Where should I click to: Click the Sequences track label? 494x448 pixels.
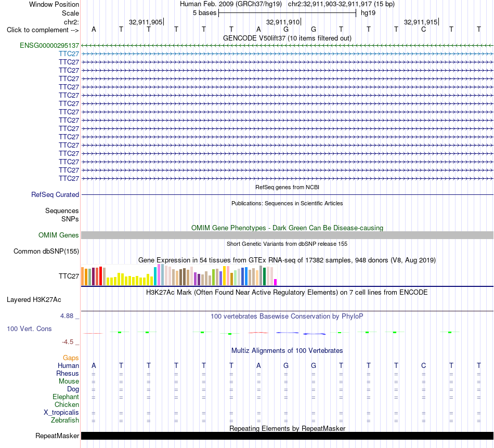click(x=62, y=210)
